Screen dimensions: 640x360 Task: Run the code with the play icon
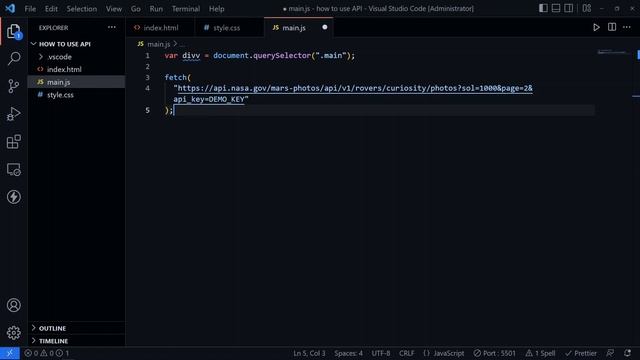(x=596, y=27)
